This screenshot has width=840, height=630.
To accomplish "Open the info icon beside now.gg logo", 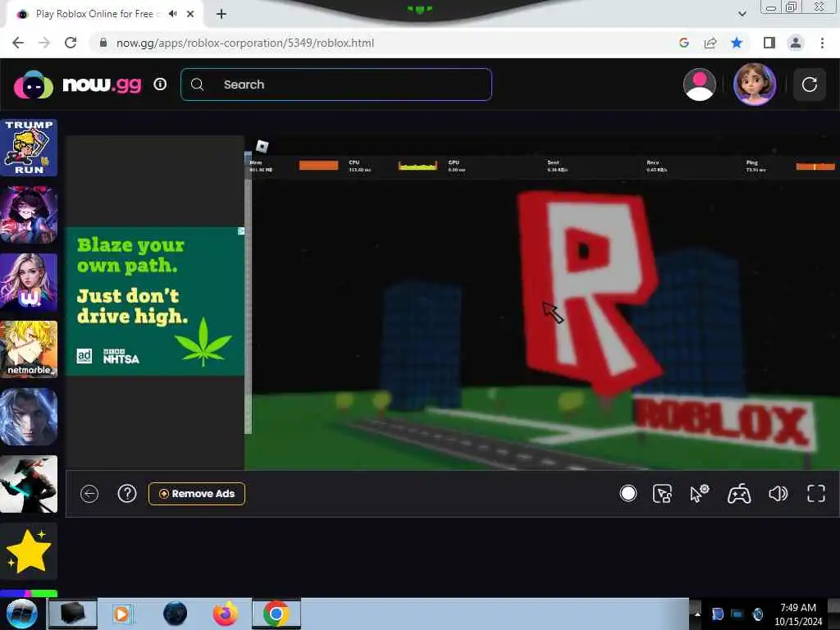I will (x=160, y=84).
